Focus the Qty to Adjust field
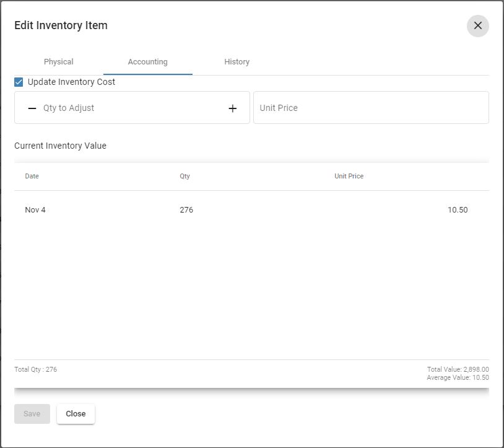This screenshot has height=448, width=504. [130, 108]
